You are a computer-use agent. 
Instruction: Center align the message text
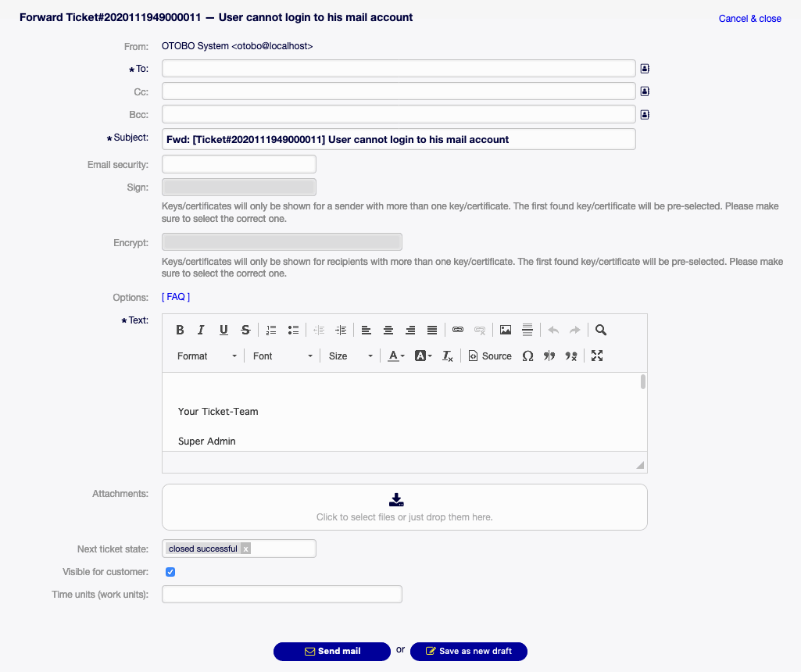click(x=388, y=329)
